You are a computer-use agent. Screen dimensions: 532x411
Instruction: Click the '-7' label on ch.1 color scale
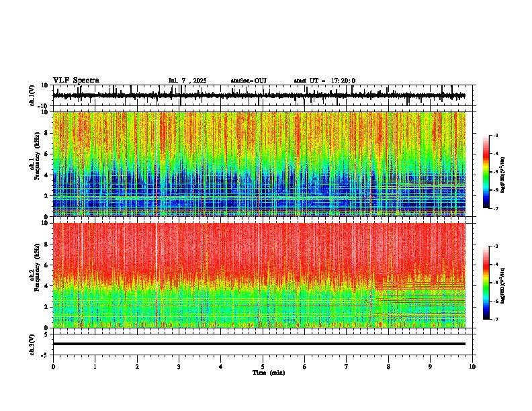496,208
